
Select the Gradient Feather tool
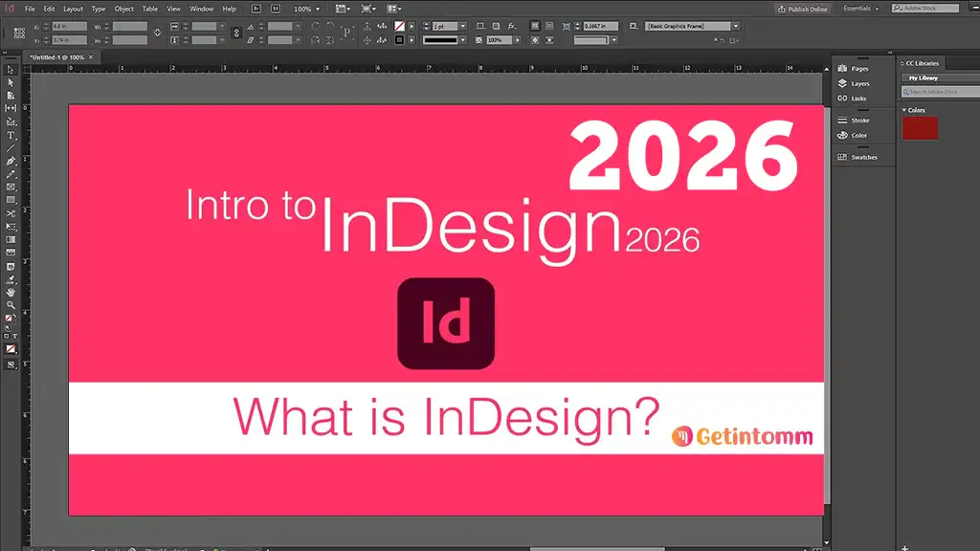click(x=11, y=253)
